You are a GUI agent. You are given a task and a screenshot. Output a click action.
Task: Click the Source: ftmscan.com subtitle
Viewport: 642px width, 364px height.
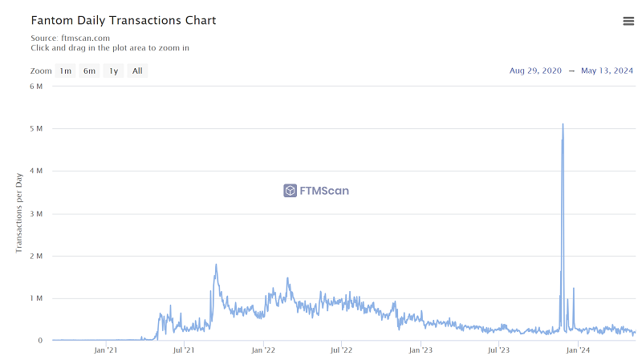[70, 38]
